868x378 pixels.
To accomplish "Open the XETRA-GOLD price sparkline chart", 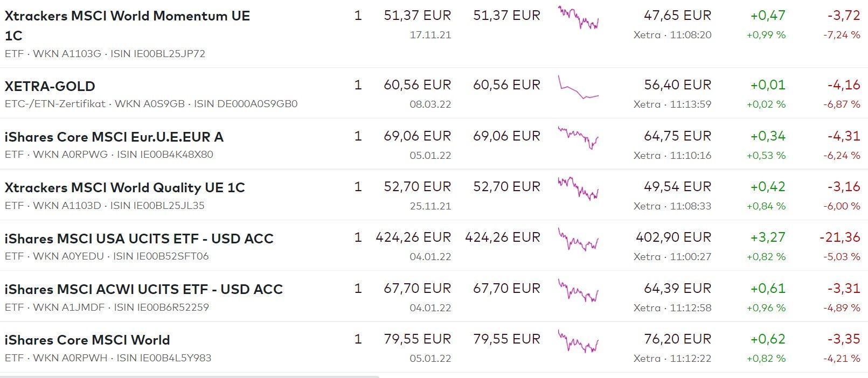I will click(x=578, y=87).
